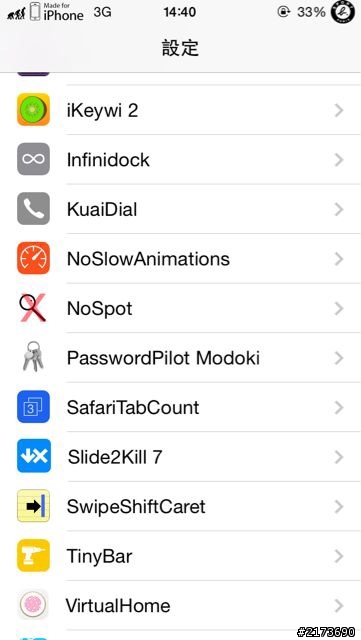Tap the Infinidock infinity symbol icon

pos(33,159)
